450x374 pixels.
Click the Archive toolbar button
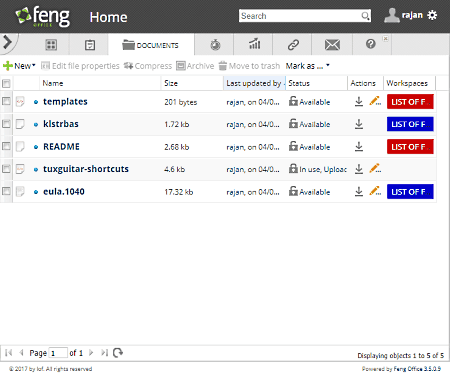point(195,66)
